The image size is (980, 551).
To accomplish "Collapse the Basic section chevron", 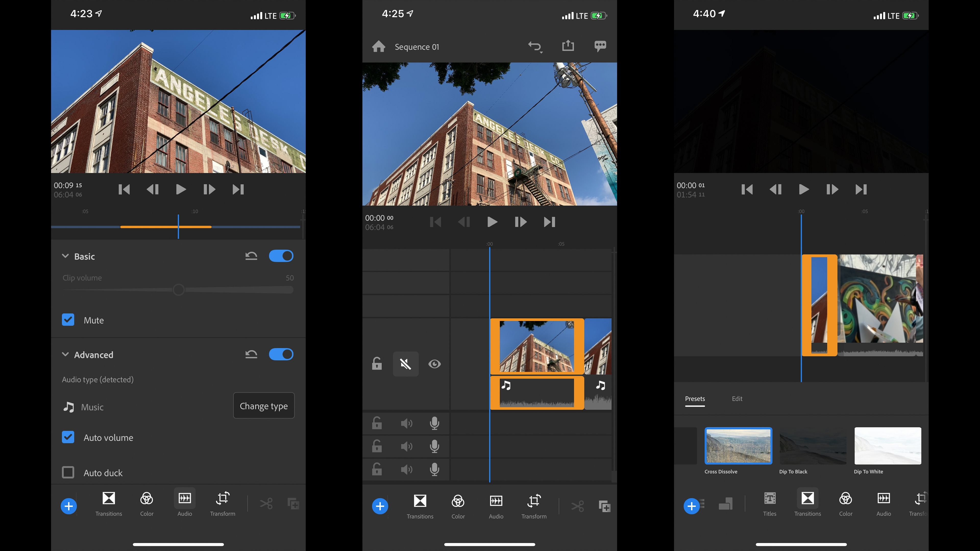I will pyautogui.click(x=65, y=256).
